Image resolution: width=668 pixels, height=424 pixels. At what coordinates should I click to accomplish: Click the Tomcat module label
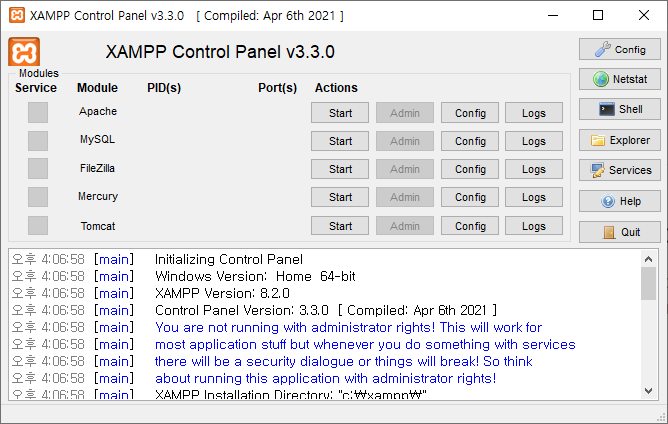click(x=98, y=226)
